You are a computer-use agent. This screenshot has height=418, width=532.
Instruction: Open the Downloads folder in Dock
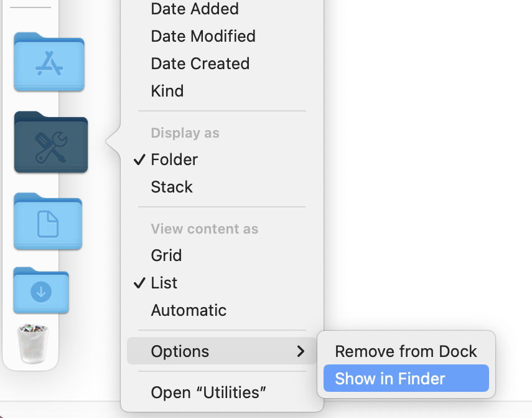pyautogui.click(x=41, y=291)
